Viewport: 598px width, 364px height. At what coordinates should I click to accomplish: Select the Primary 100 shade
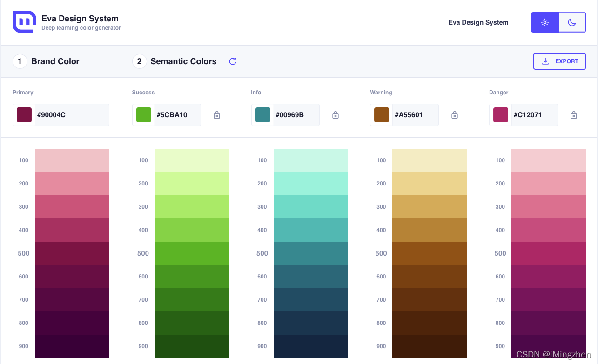(72, 160)
